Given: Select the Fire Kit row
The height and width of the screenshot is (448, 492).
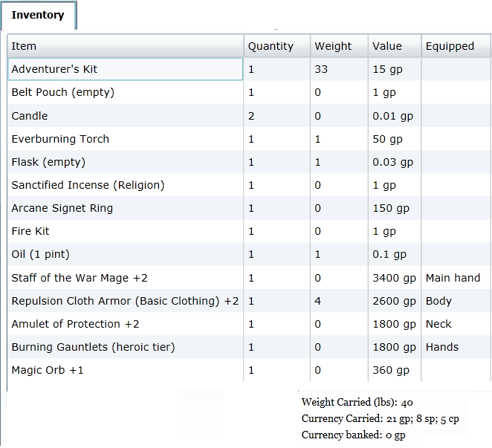Looking at the screenshot, I should (x=30, y=231).
